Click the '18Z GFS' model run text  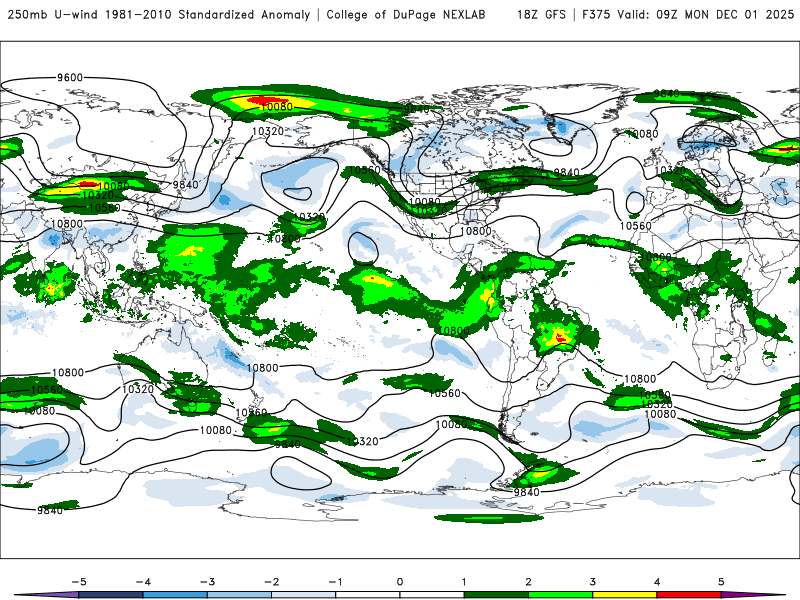[x=541, y=15]
